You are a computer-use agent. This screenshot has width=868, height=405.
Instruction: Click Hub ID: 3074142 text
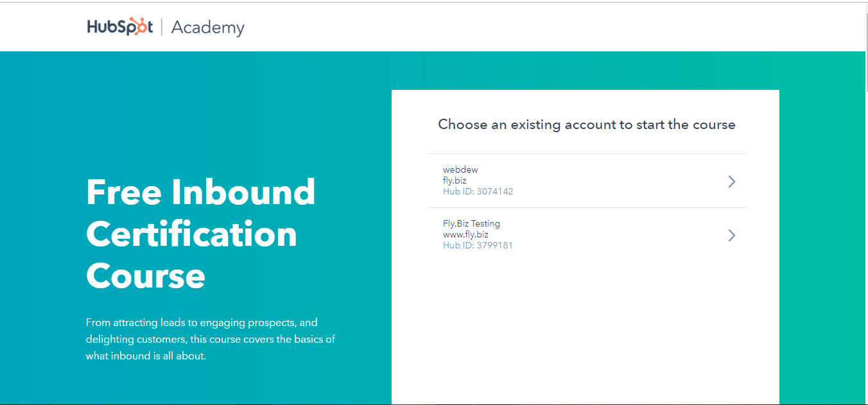pos(478,191)
